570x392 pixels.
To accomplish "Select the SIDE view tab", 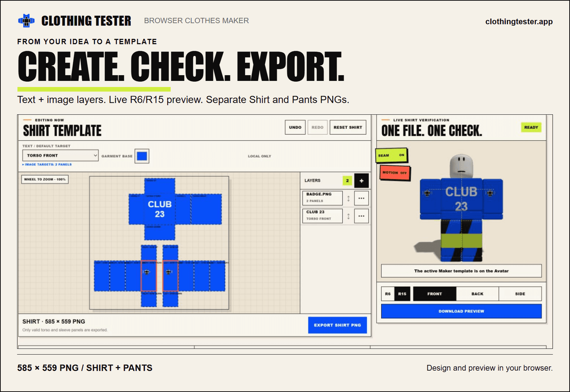I will click(x=520, y=294).
